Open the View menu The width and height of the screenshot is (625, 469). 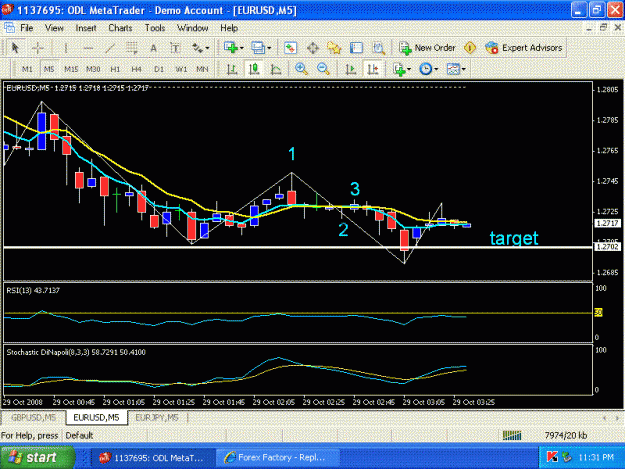[x=54, y=28]
